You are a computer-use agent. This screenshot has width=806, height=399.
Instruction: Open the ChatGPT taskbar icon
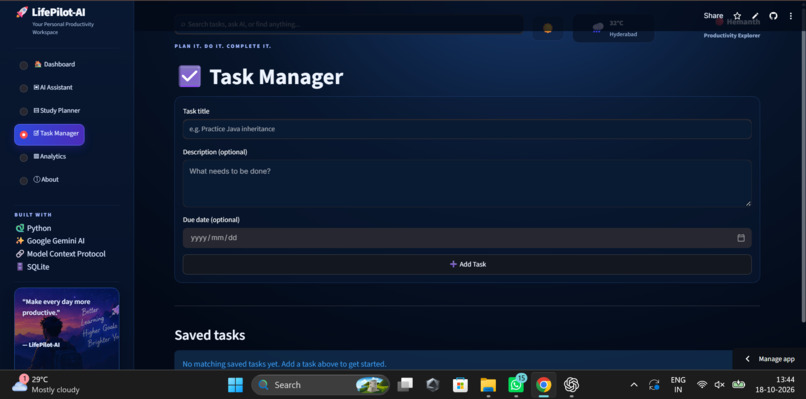[x=572, y=385]
